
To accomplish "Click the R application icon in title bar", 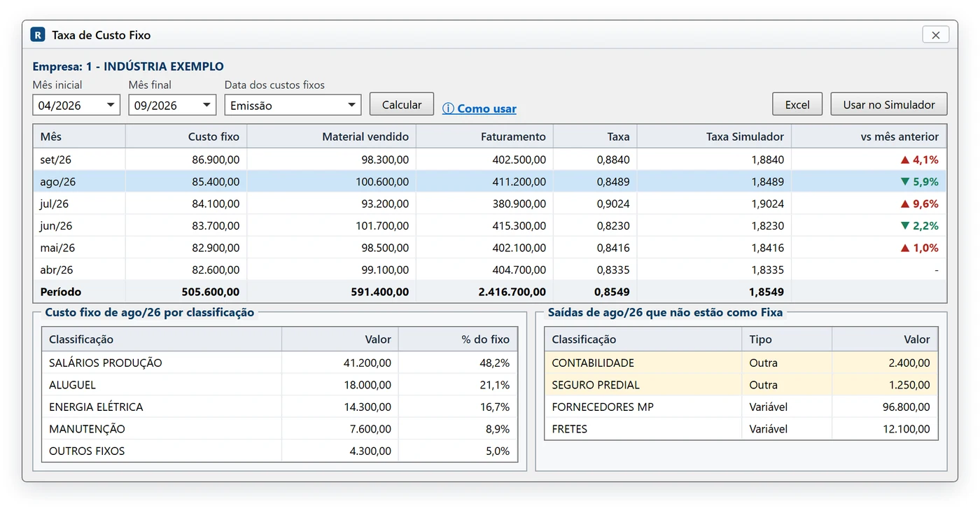I will click(38, 34).
